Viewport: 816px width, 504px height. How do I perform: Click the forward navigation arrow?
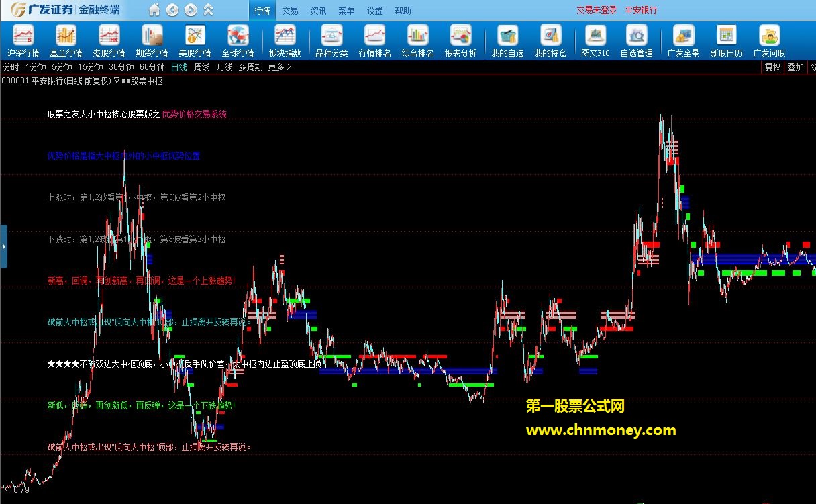[x=191, y=10]
